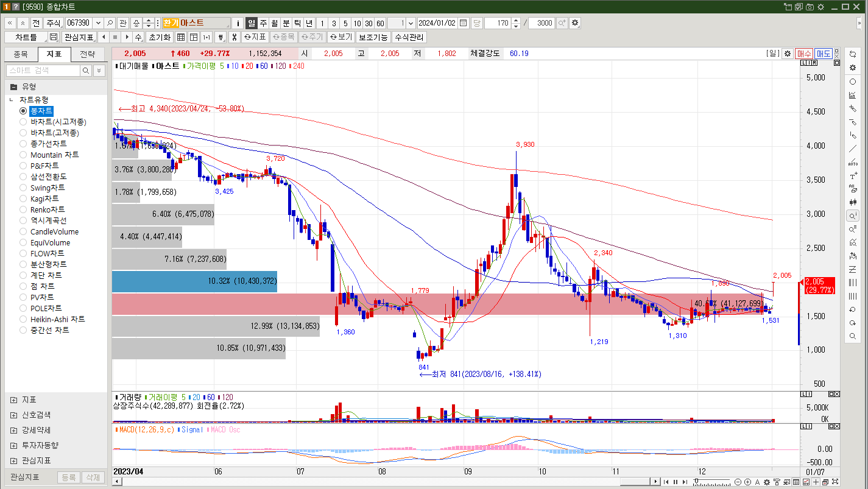
Task: Choose the Heikin-Ashi 차트 option
Action: [x=52, y=319]
